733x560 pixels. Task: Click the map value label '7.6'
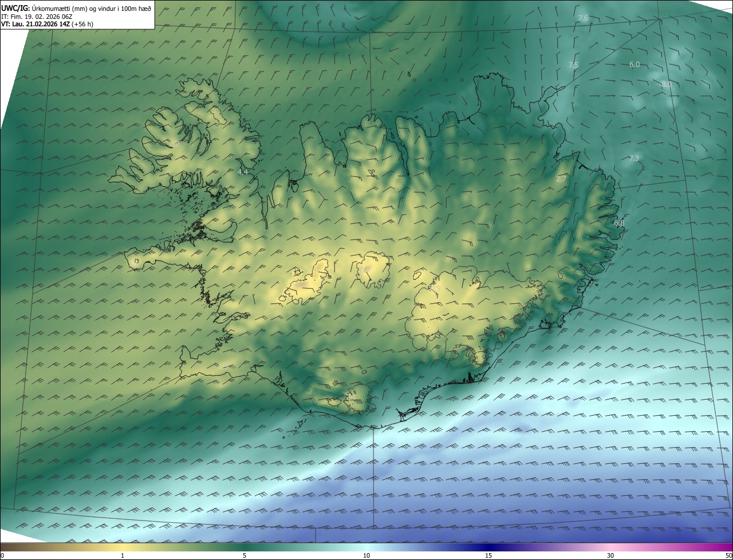pyautogui.click(x=583, y=18)
